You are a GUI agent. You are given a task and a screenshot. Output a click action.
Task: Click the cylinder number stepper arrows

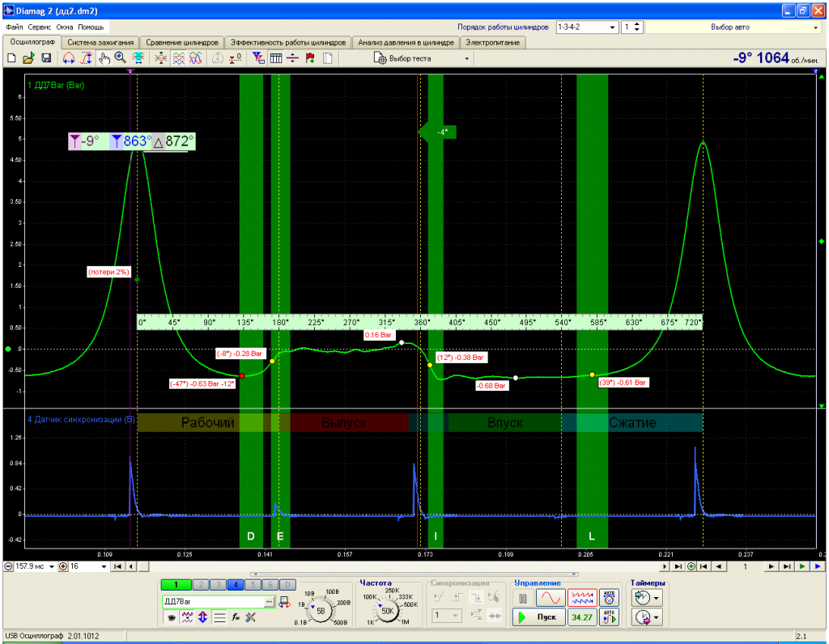point(637,27)
